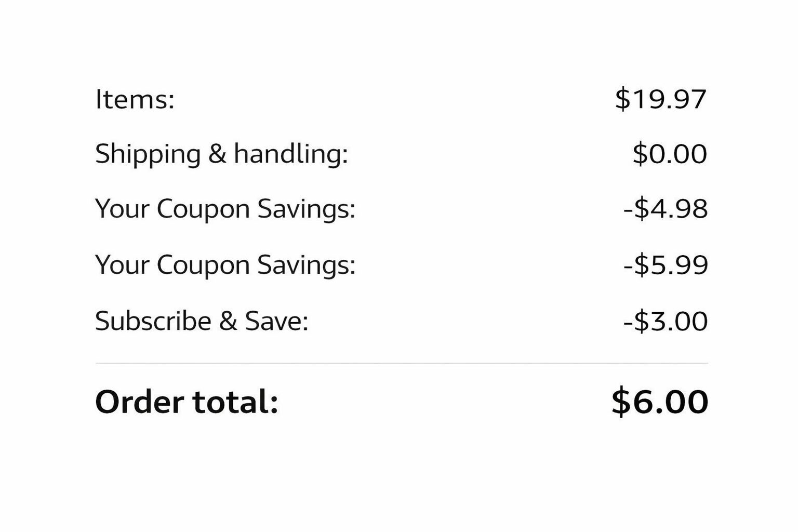This screenshot has height=532, width=798.
Task: Select the bold $6.00 order total
Action: pos(660,402)
